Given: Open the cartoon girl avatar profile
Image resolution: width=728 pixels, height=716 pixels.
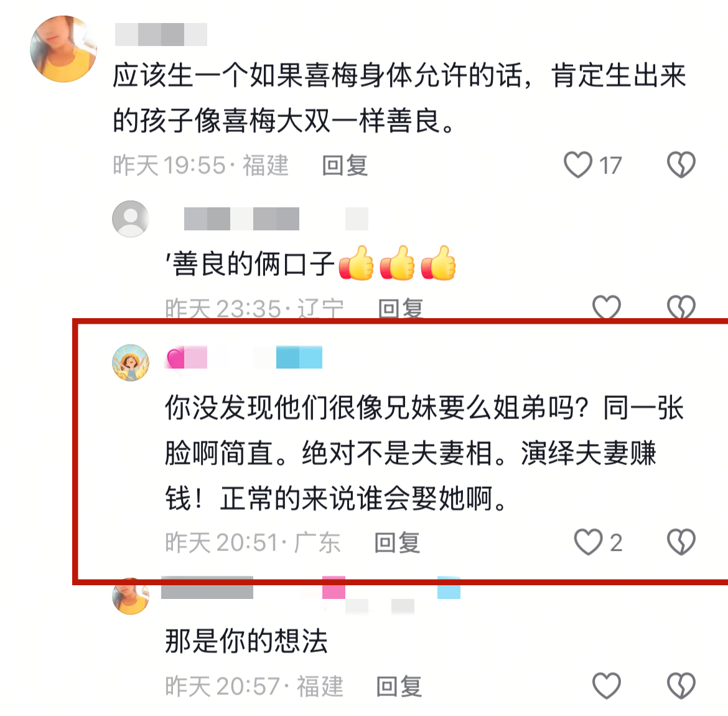Looking at the screenshot, I should tap(131, 363).
